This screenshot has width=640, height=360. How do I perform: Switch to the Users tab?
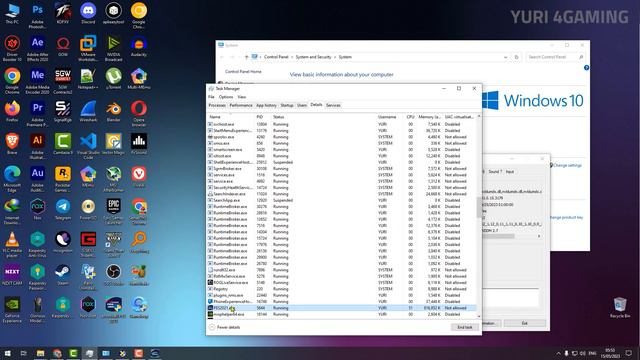point(302,105)
